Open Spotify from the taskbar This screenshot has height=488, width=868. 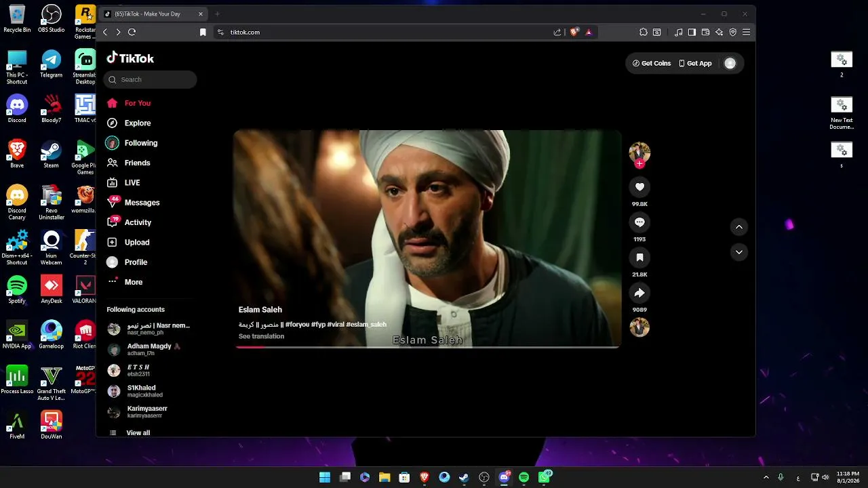point(524,477)
